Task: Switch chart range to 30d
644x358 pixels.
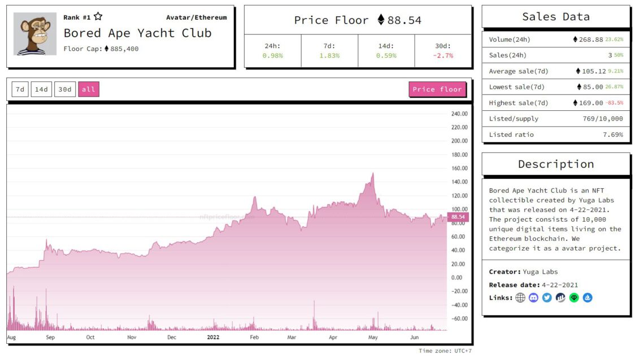Action: click(x=64, y=89)
